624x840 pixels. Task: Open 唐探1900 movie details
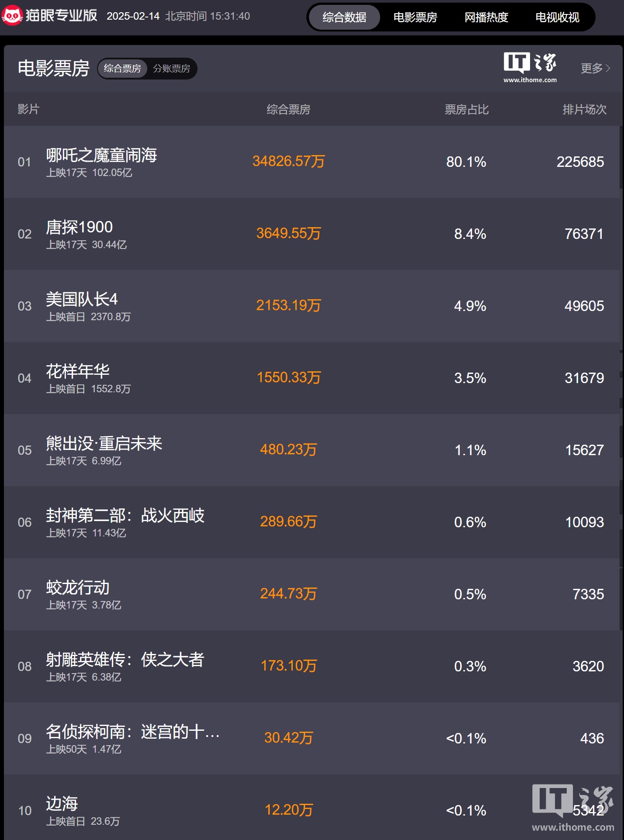tap(79, 227)
